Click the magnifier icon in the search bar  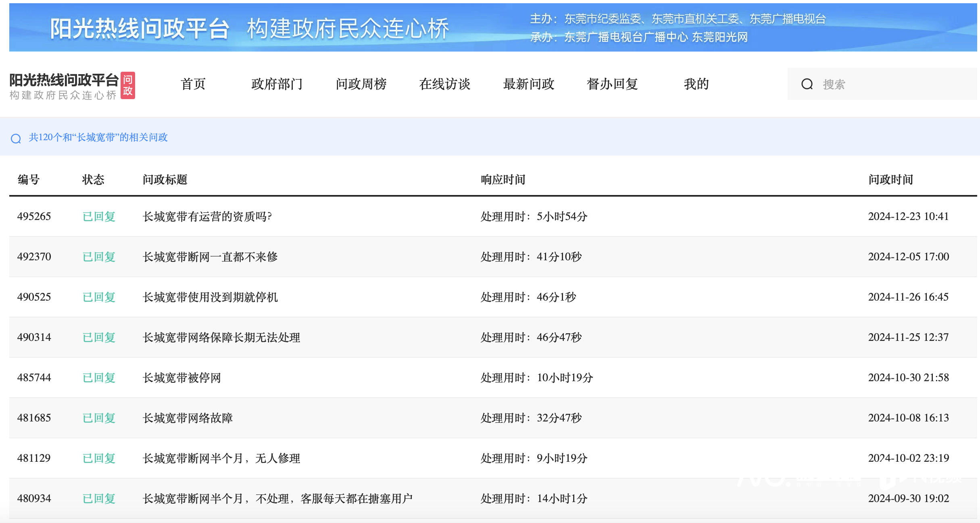807,84
